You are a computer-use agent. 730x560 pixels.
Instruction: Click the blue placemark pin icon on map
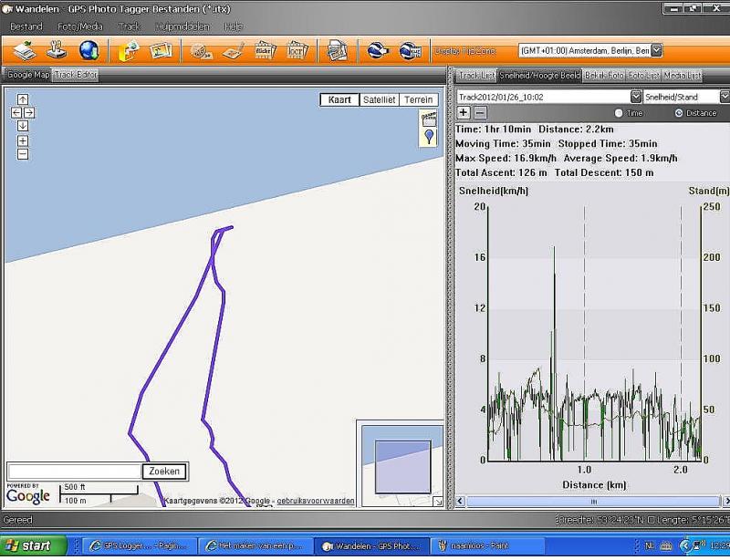pyautogui.click(x=429, y=137)
